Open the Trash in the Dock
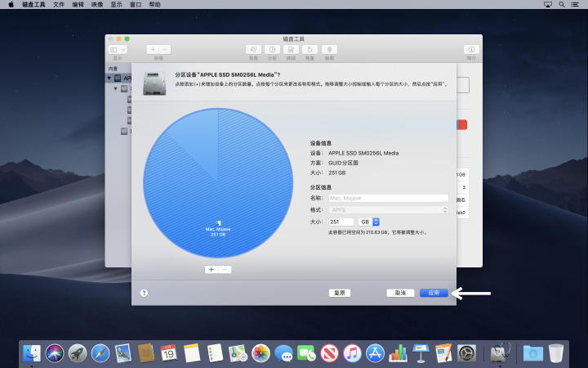 556,353
